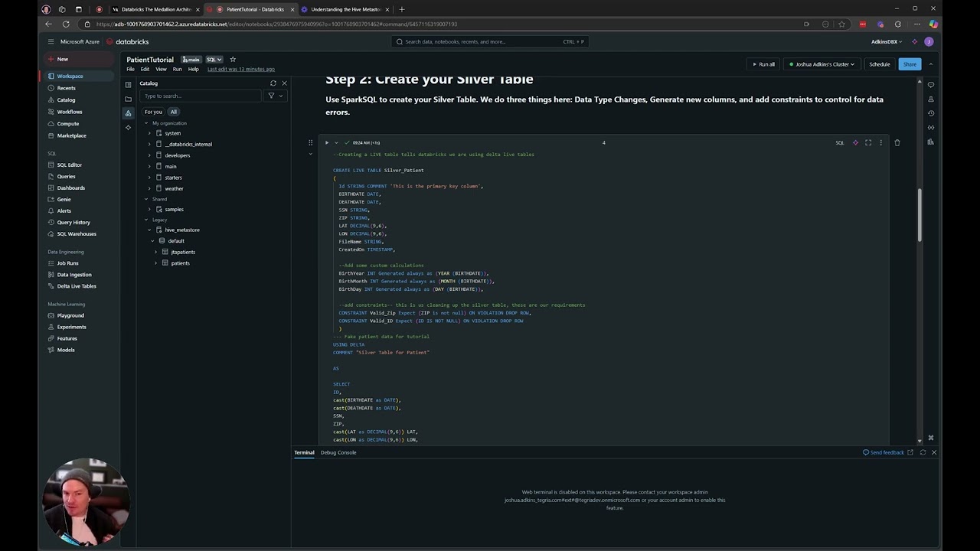Open Joshua Adkins's Cluster dropdown
980x551 pixels.
(x=822, y=64)
